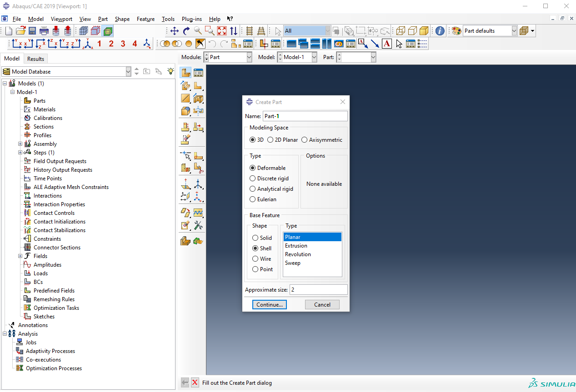Click the Auto-Fit View icon
Viewport: 576px width, 392px height.
(x=222, y=31)
